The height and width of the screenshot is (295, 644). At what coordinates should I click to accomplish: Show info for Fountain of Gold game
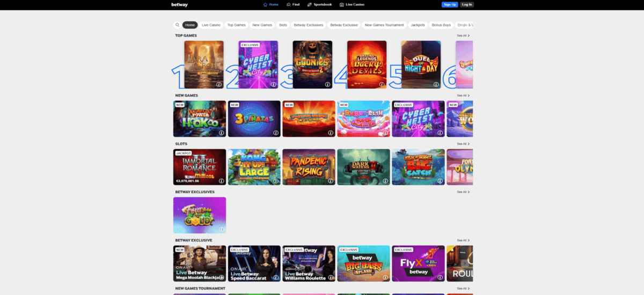[221, 229]
